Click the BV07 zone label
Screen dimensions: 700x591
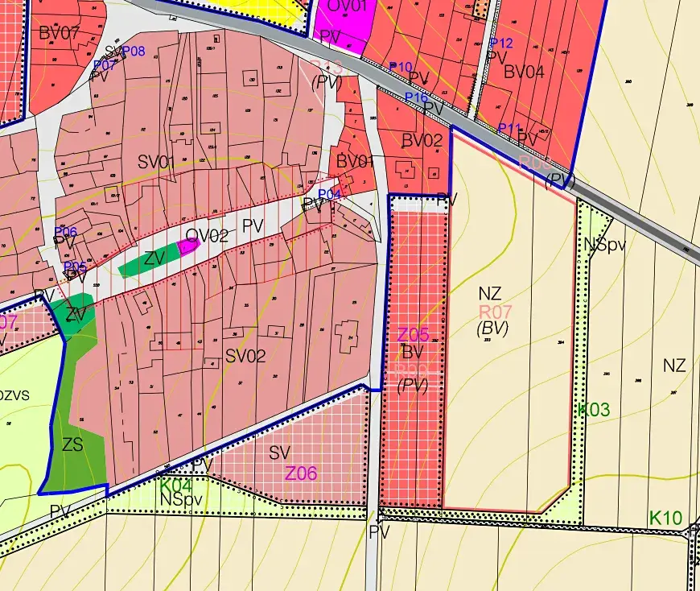(60, 34)
